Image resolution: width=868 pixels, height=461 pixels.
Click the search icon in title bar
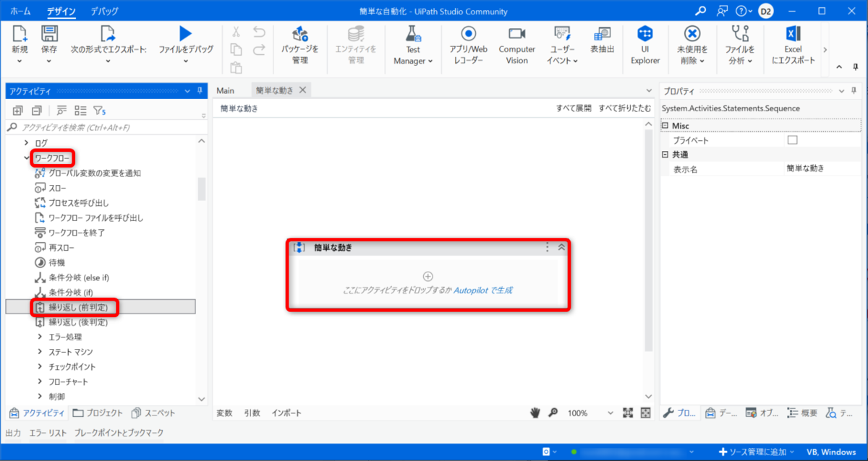(x=700, y=11)
